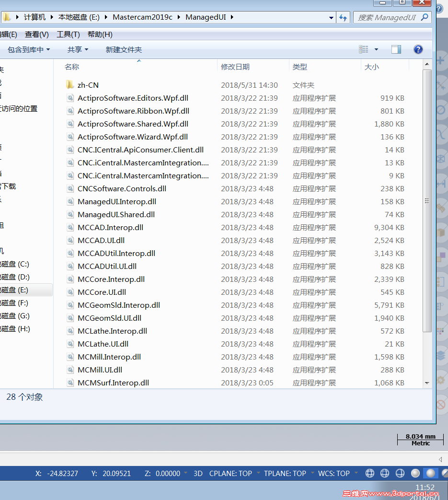Screen dimensions: 448x500
Task: Select file ManagedUI.Shared.dll
Action: click(x=116, y=214)
